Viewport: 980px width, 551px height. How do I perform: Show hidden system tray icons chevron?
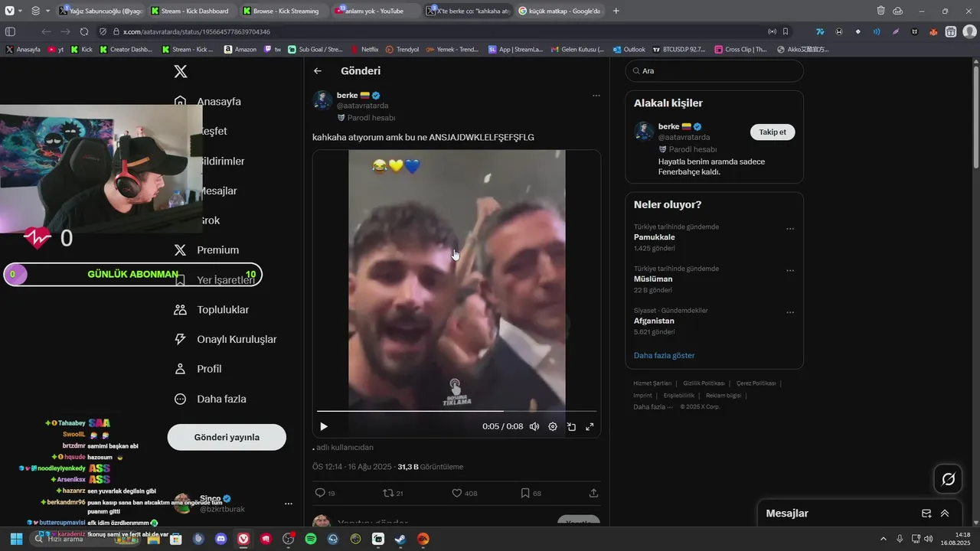[883, 539]
